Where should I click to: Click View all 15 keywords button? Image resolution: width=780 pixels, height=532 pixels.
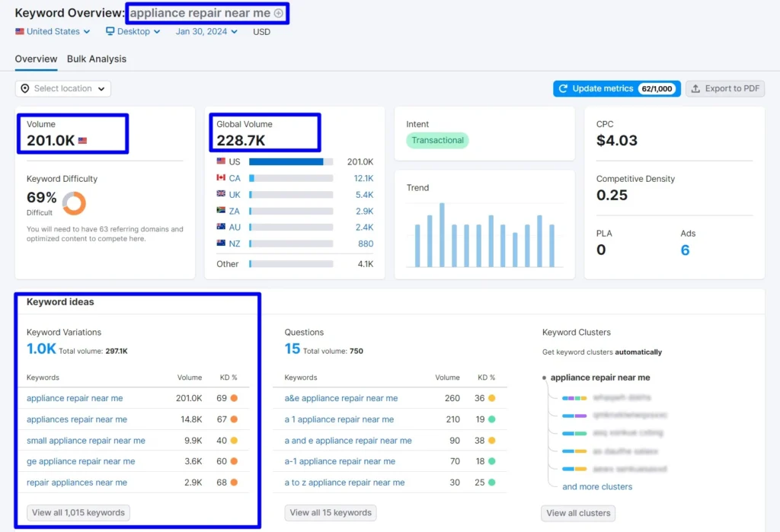331,513
